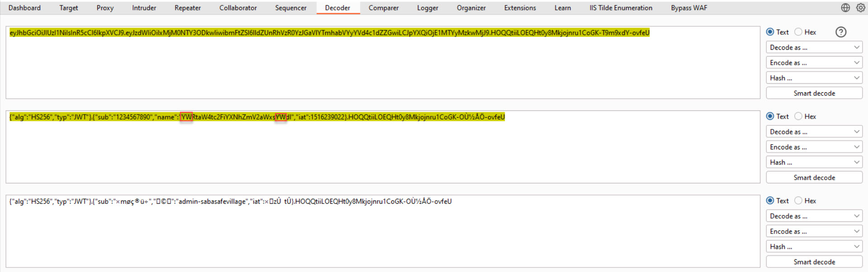Click Smart decode in first panel

tap(814, 93)
